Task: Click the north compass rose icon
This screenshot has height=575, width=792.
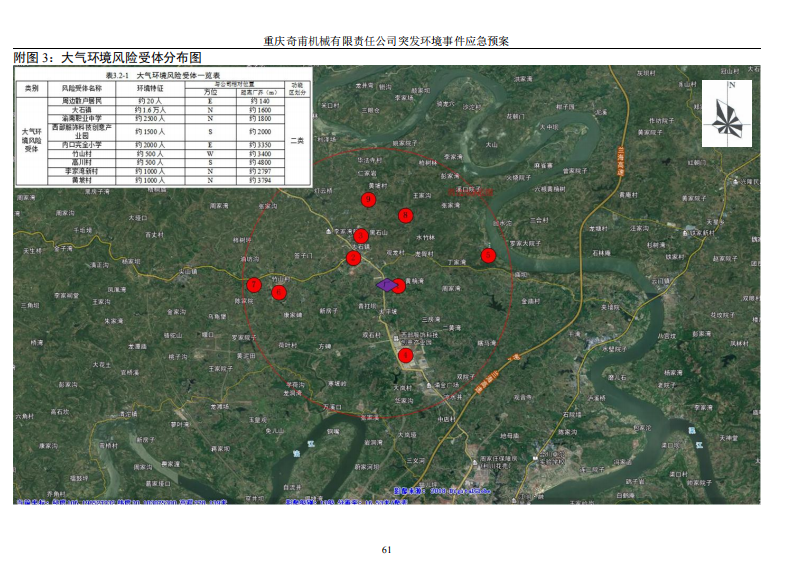Action: click(729, 111)
